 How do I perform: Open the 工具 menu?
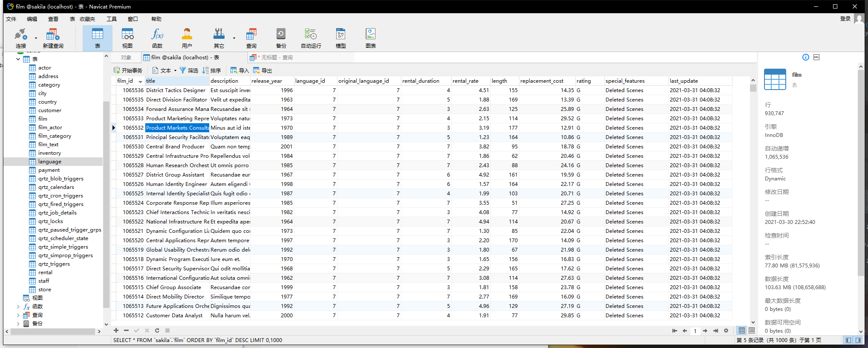point(112,19)
